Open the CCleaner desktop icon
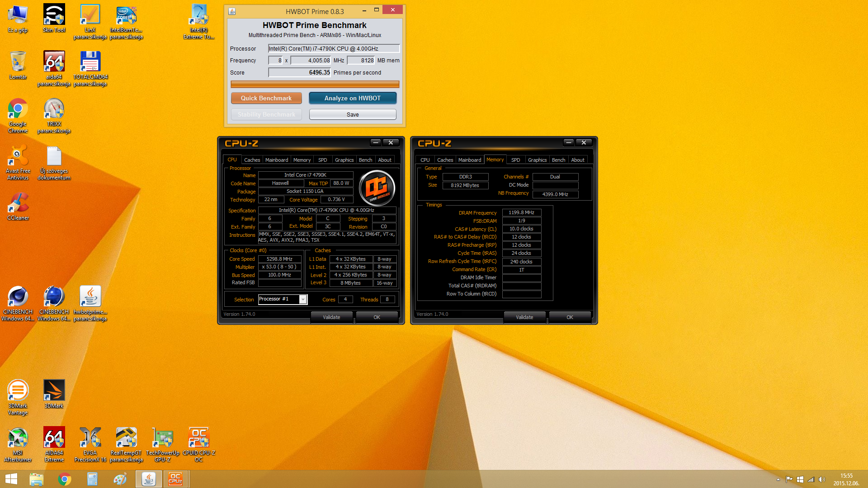The image size is (868, 488). (x=18, y=206)
